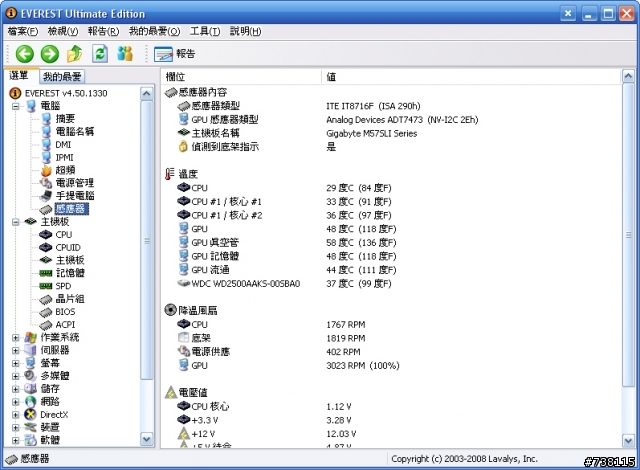Collapse the 主機板 tree node
The height and width of the screenshot is (470, 640).
(x=16, y=222)
